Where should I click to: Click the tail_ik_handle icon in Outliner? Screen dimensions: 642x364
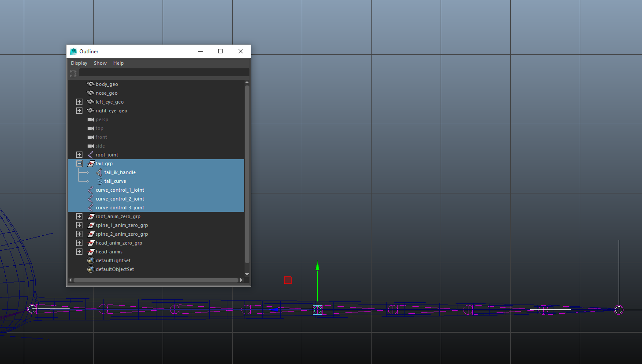pos(100,172)
